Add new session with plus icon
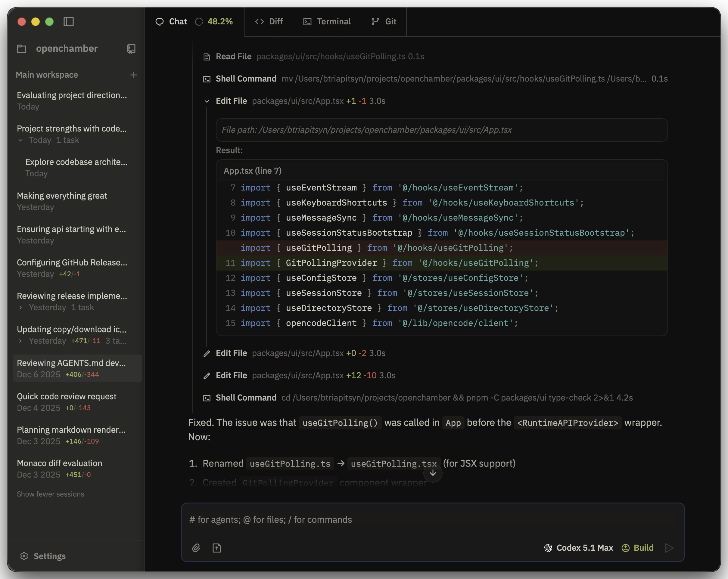The image size is (728, 579). pos(134,75)
